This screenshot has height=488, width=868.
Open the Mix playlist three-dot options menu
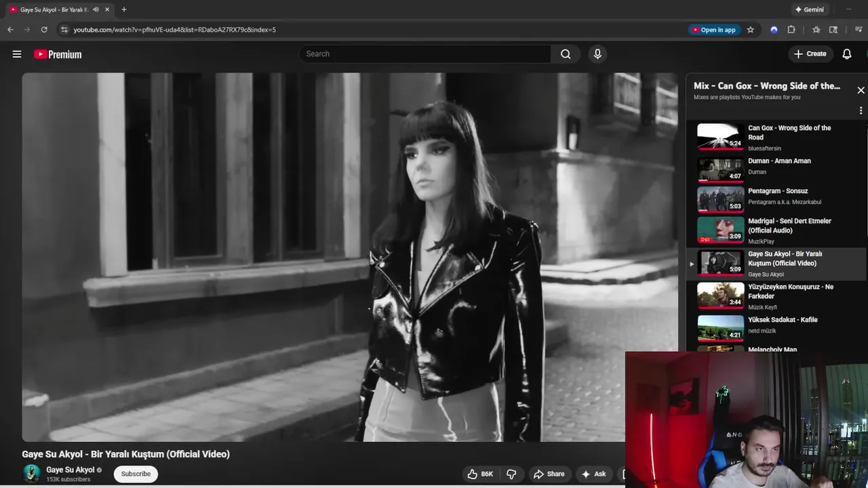861,110
